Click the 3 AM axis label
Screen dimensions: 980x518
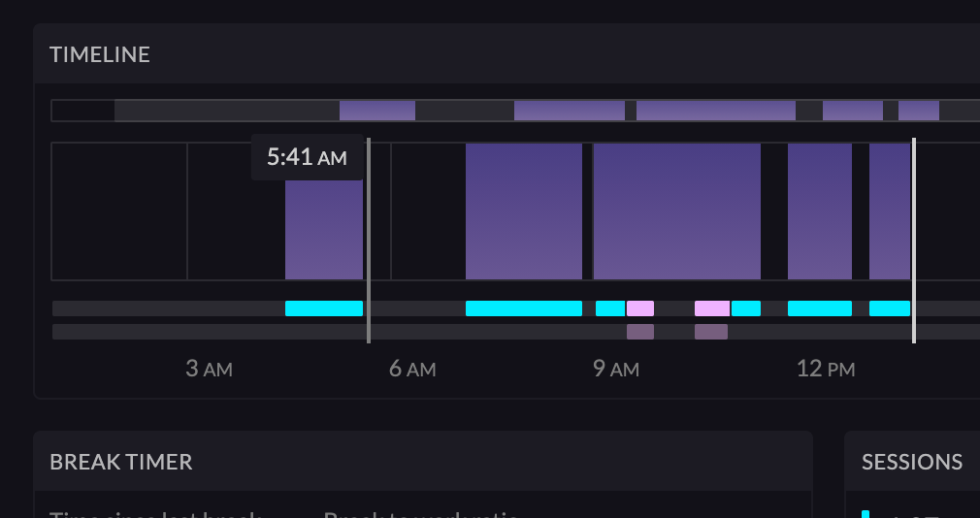tap(209, 369)
